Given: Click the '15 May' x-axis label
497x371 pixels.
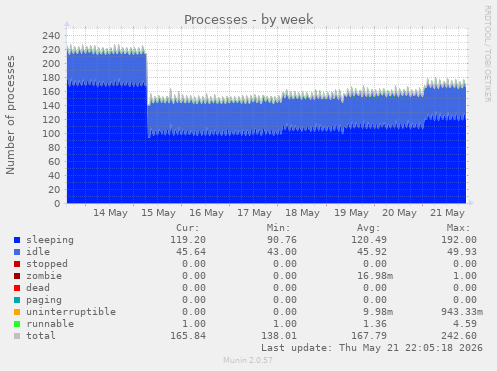Looking at the screenshot, I should pos(158,213).
